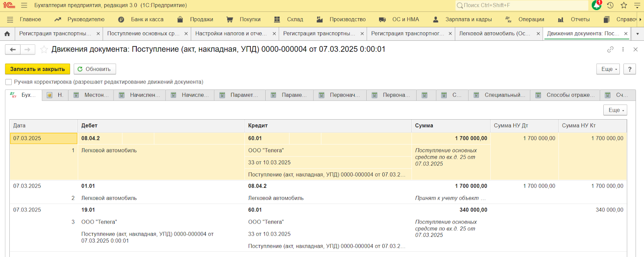This screenshot has height=257, width=644.
Task: Select Специальный... register tab
Action: 500,95
